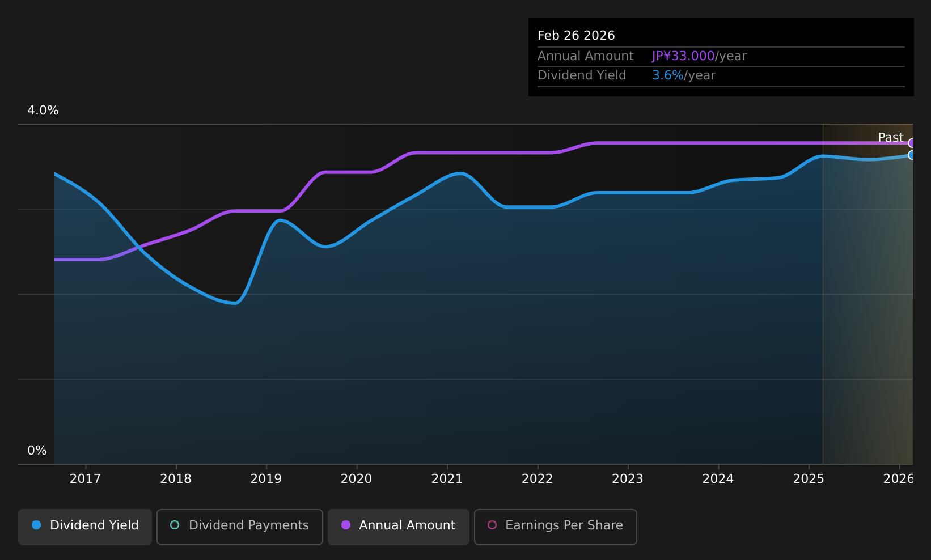Click the 2020 x-axis label
The height and width of the screenshot is (560, 931).
356,479
